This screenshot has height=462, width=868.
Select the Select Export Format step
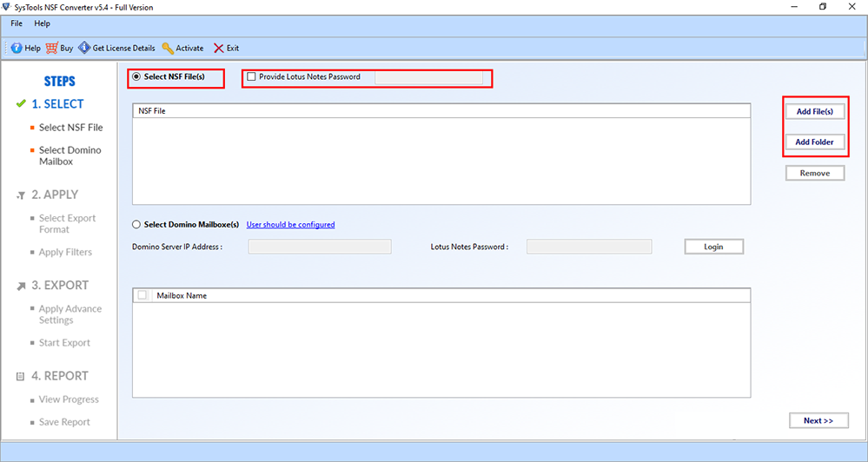68,223
